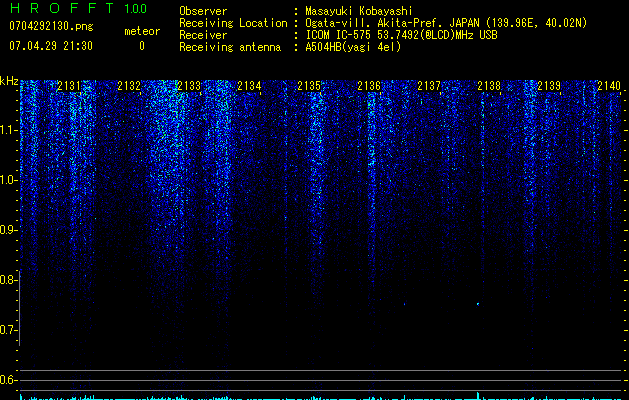Select the ICOM IC-575 receiver details
This screenshot has width=629, height=400.
[x=402, y=35]
